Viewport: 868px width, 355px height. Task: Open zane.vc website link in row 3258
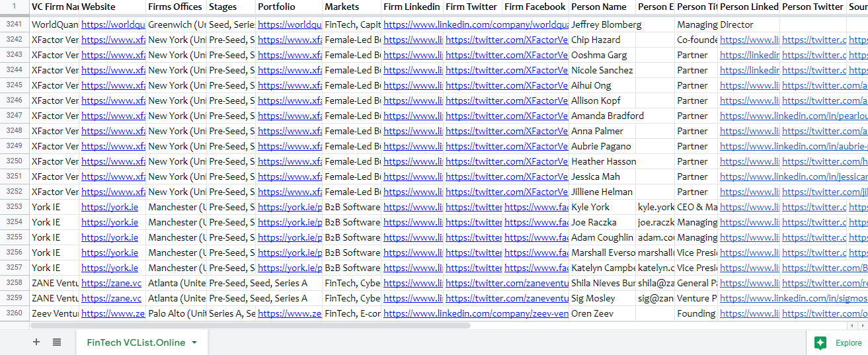point(111,283)
